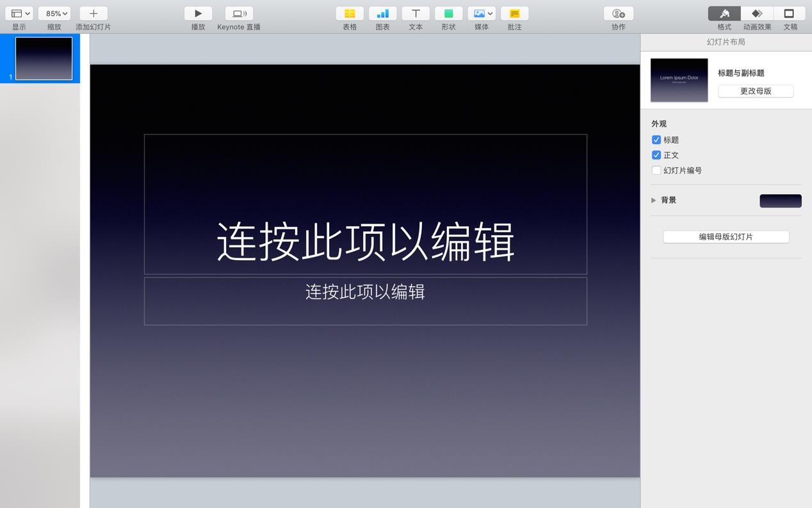Select the 格式 format tab

(x=724, y=13)
